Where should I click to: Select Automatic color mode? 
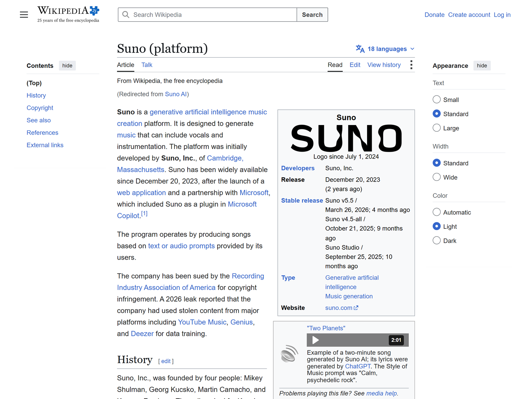437,212
